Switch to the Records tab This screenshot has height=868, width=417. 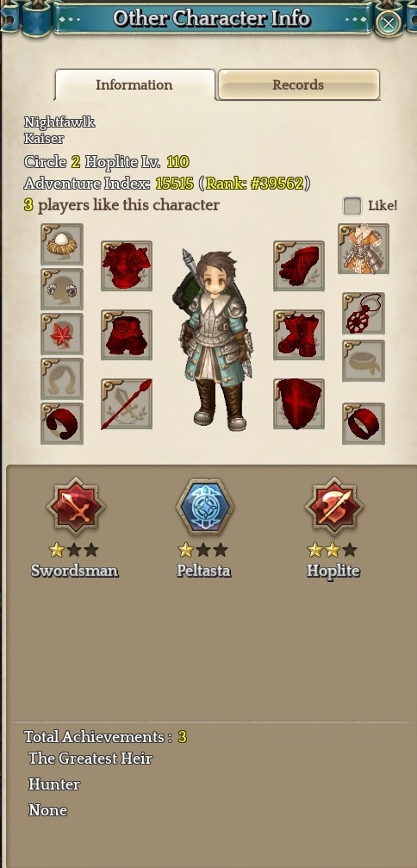coord(299,84)
